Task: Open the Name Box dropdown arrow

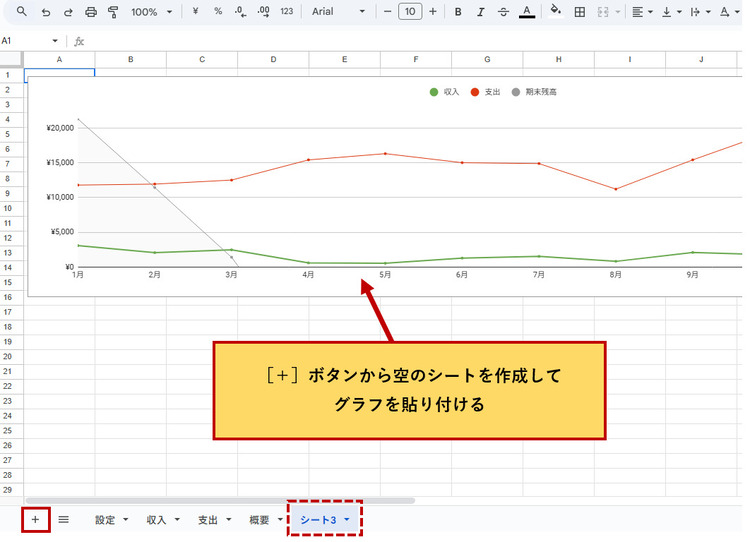Action: pyautogui.click(x=55, y=41)
